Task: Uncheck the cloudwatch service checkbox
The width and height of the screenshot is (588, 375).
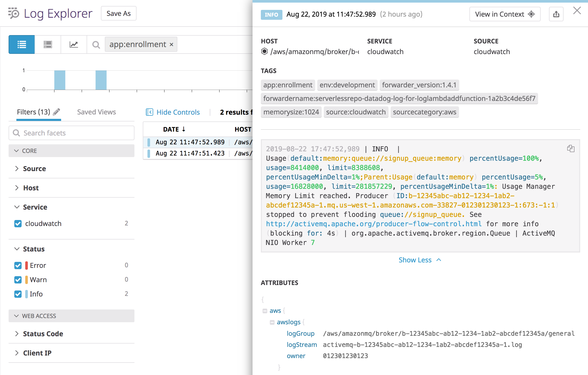Action: [18, 223]
